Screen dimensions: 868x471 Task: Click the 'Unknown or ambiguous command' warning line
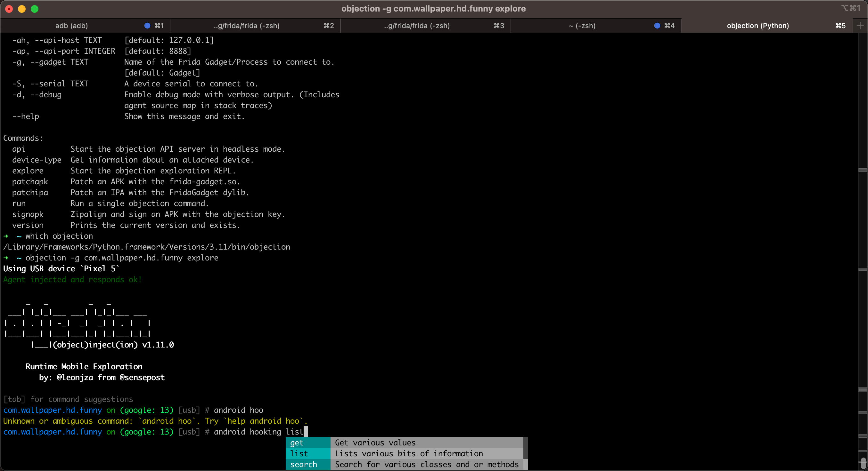[x=155, y=421]
